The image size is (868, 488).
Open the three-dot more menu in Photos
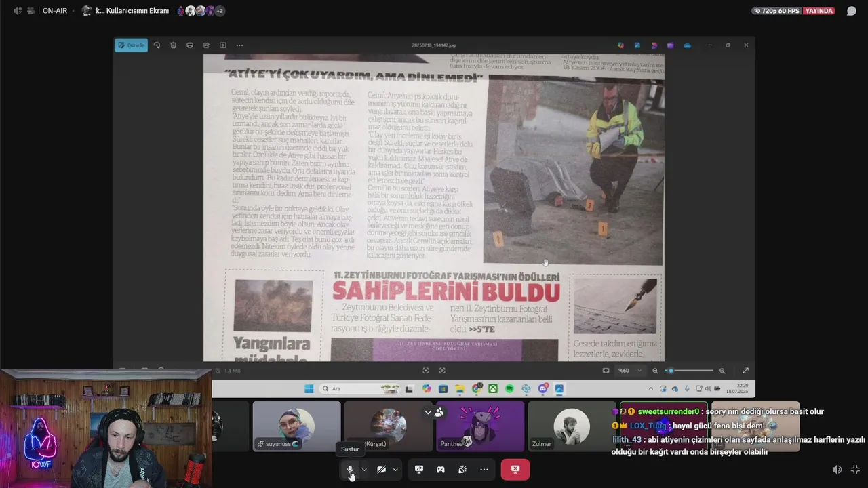coord(239,45)
